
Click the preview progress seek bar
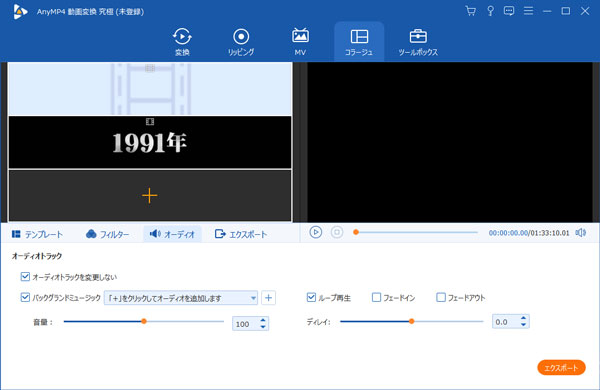(416, 232)
